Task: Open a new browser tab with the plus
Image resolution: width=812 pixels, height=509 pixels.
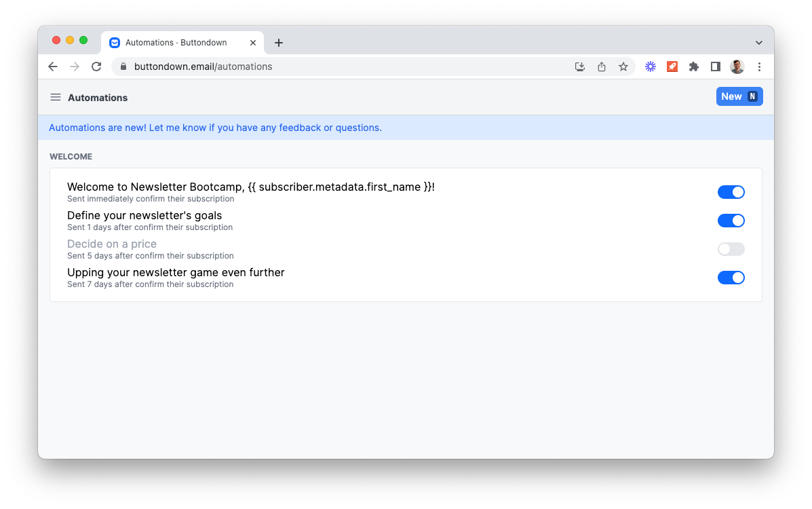Action: click(278, 42)
